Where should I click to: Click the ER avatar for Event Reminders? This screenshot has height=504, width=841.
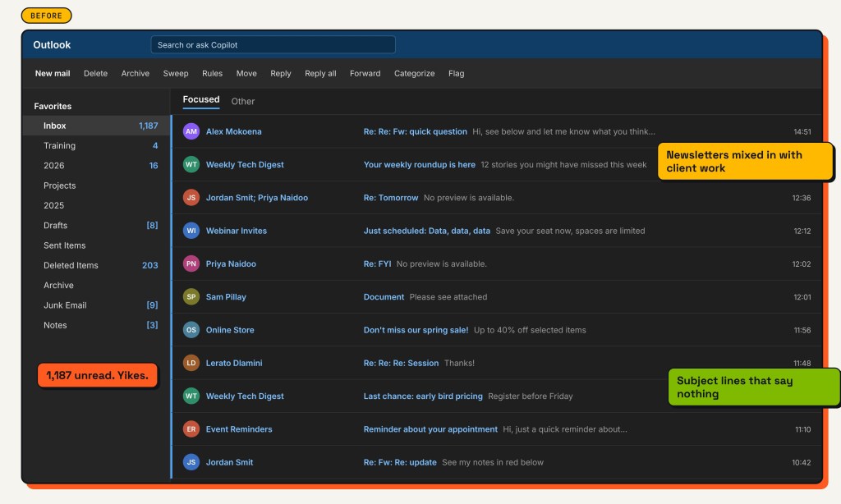pyautogui.click(x=191, y=429)
